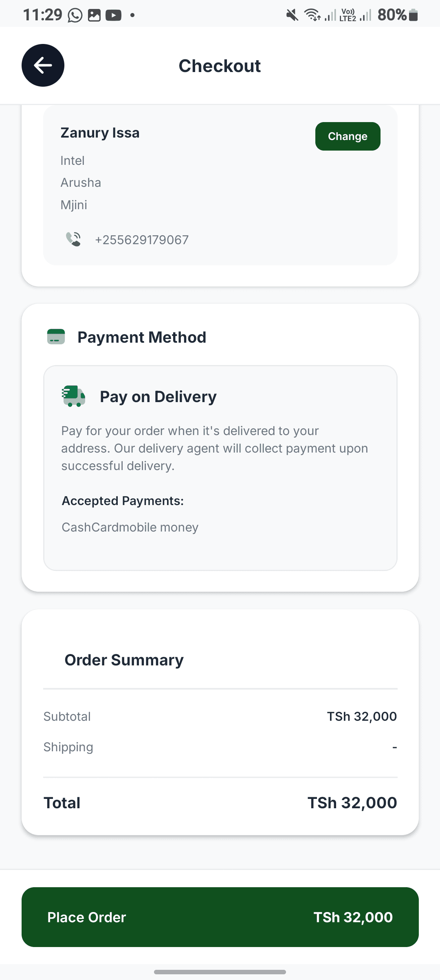Tap the phone number +255629179067
The width and height of the screenshot is (440, 980).
[x=142, y=240]
